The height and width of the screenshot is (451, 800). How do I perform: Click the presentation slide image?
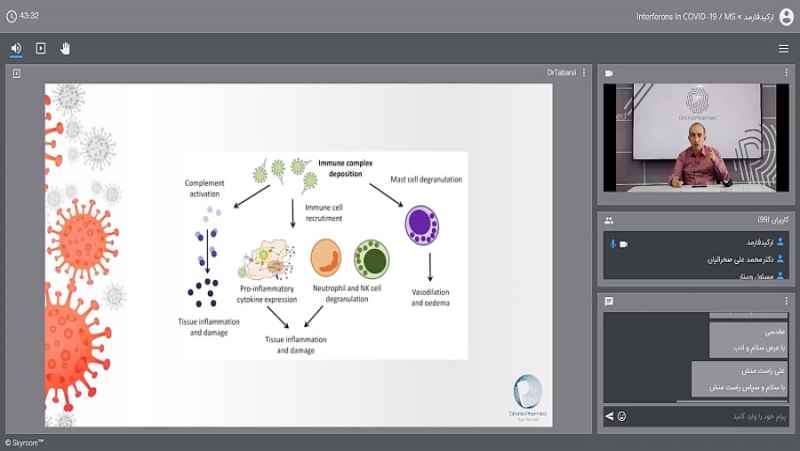coord(298,255)
